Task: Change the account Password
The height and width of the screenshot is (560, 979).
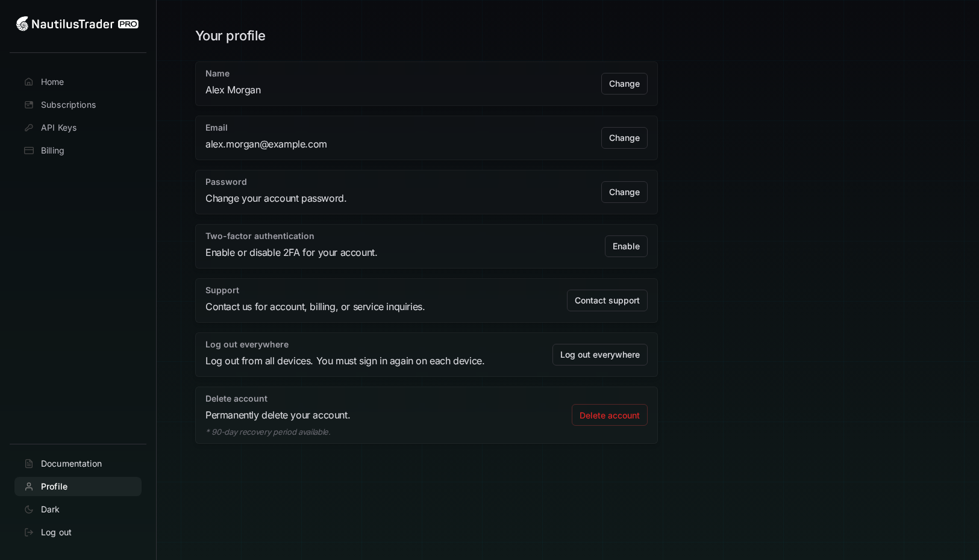Action: click(x=624, y=192)
